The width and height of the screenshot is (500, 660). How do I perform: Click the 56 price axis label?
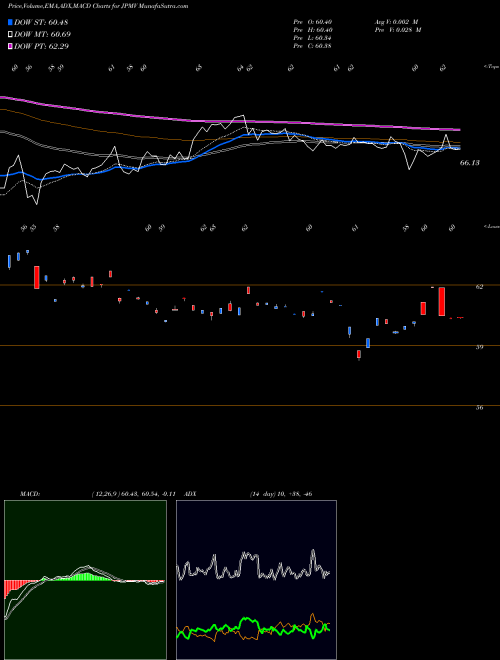[479, 407]
